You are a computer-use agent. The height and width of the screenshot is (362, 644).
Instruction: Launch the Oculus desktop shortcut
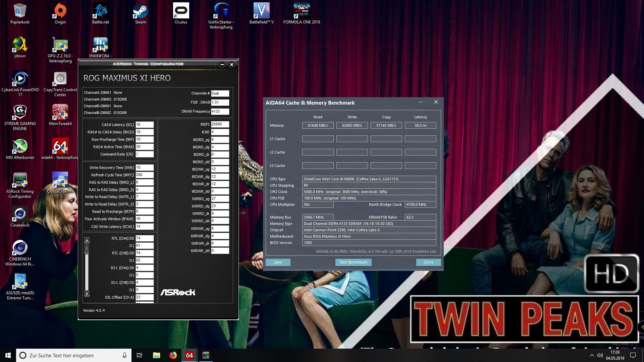(181, 13)
